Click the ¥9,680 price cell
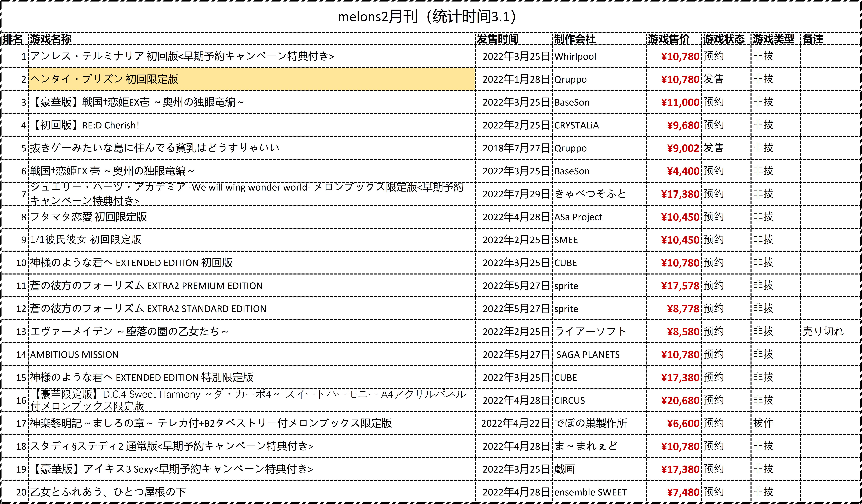 [673, 125]
